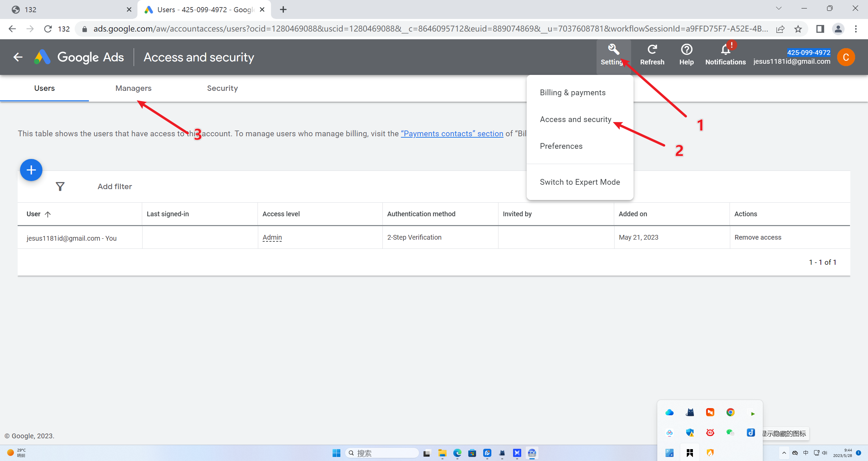Click Remove access for the user
Image resolution: width=868 pixels, height=461 pixels.
coord(758,237)
